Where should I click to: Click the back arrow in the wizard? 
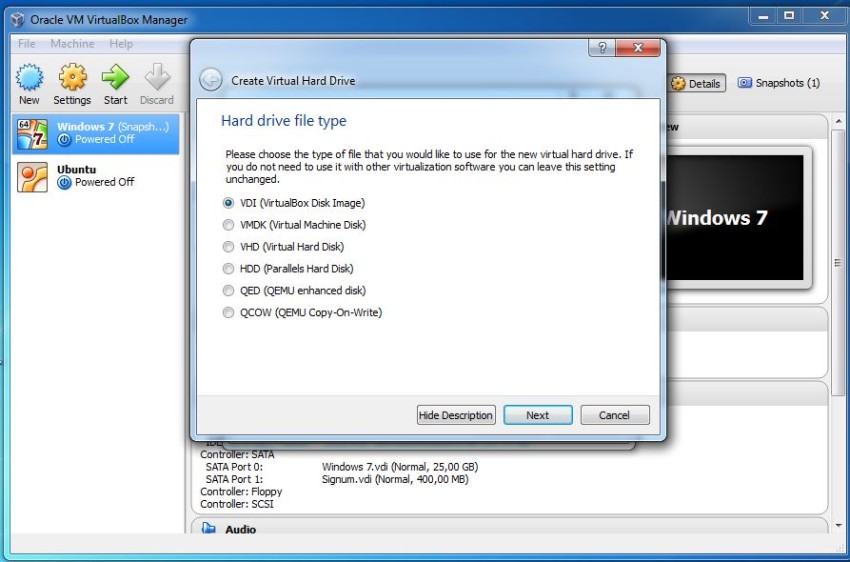210,80
